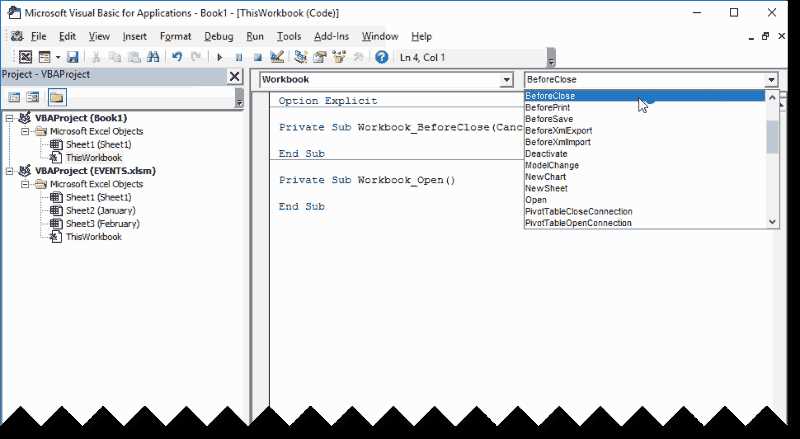Click the Insert UserForm toolbar icon
This screenshot has width=800, height=439.
[x=44, y=57]
